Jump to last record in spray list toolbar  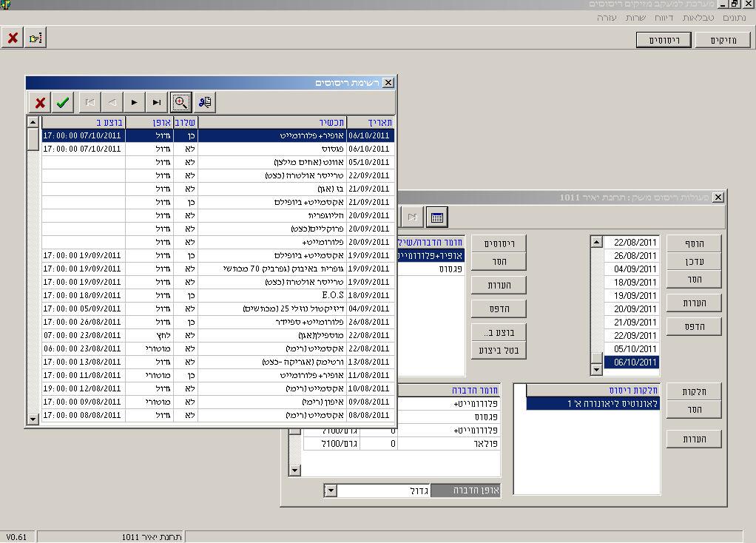[156, 102]
